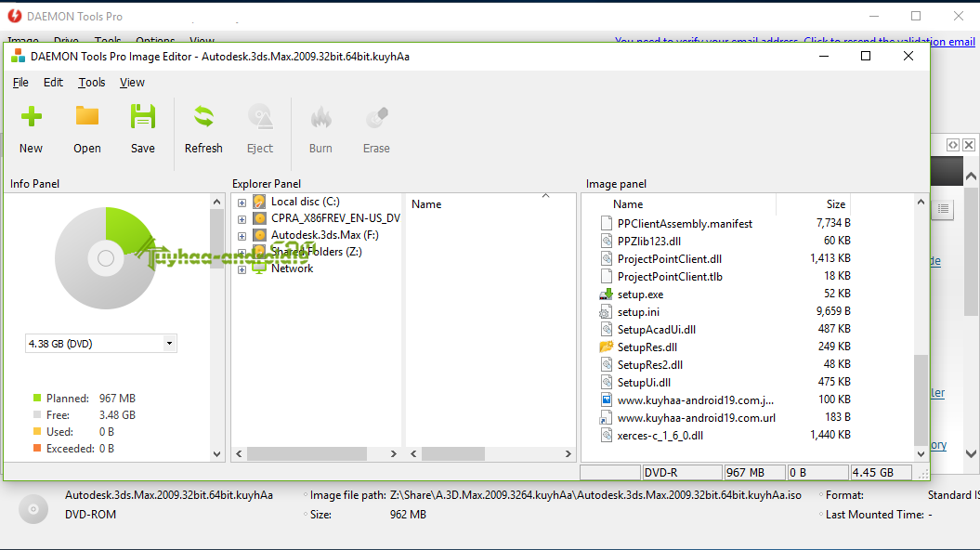The width and height of the screenshot is (980, 550).
Task: Click the ProjectPointClient.tlb file icon
Action: click(x=606, y=276)
